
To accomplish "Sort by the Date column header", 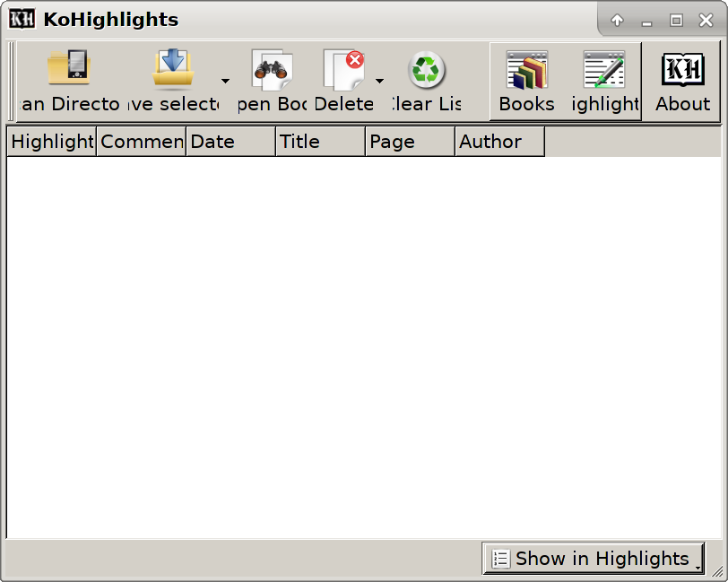I will (x=230, y=141).
